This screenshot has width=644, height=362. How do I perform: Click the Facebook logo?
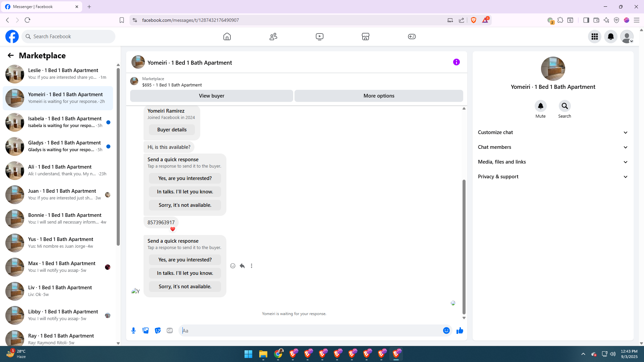[x=12, y=37]
